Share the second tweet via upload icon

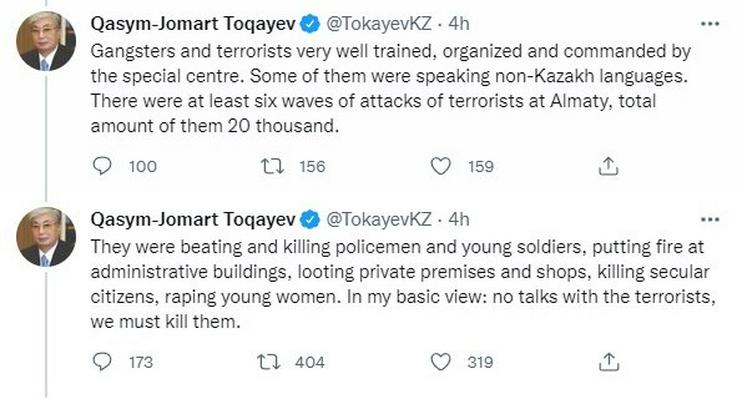tap(609, 362)
